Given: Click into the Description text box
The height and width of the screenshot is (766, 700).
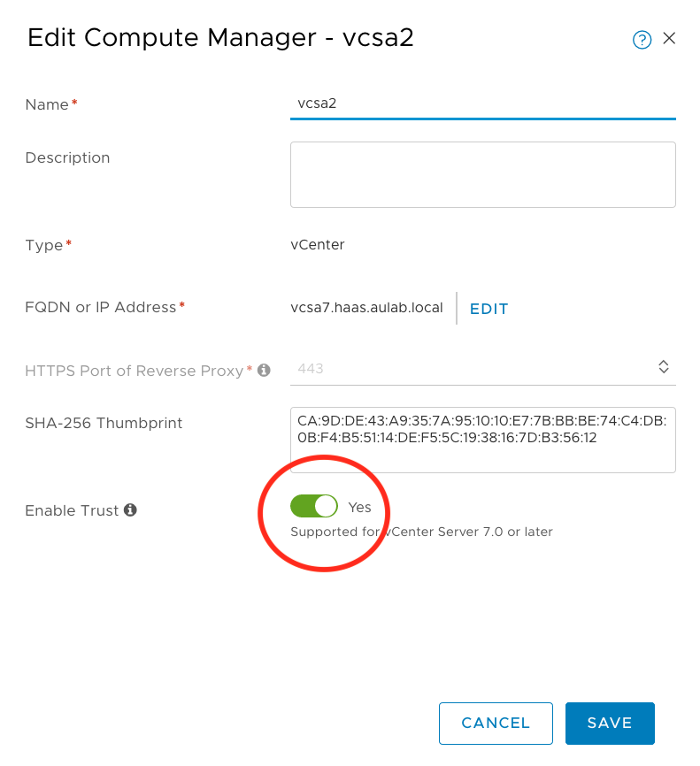Looking at the screenshot, I should pyautogui.click(x=482, y=174).
